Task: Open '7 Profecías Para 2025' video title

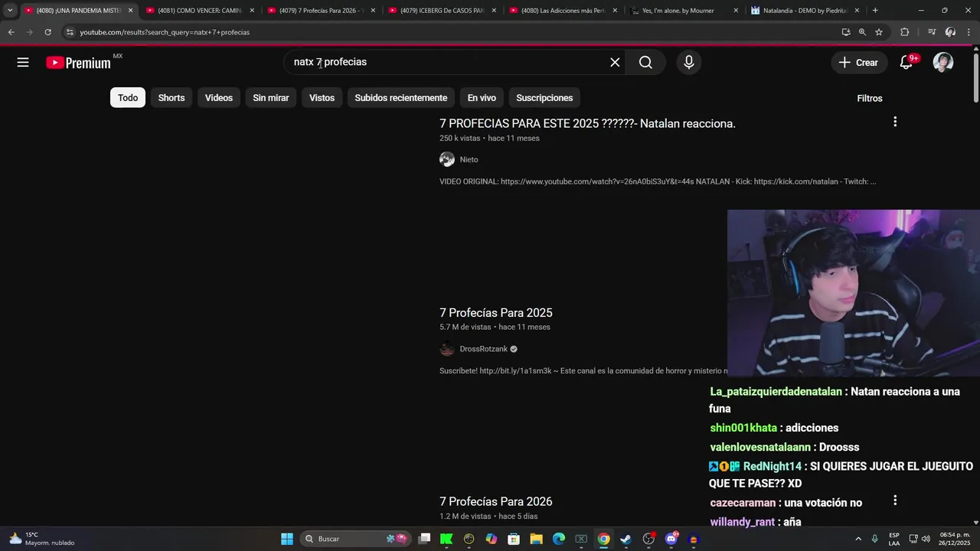Action: 495,312
